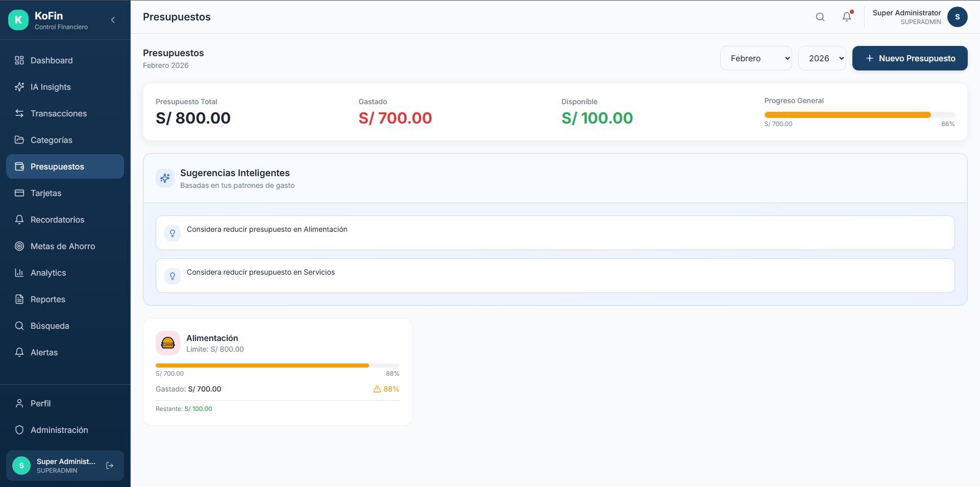
Task: Go to Transacciones in the sidebar
Action: (58, 113)
